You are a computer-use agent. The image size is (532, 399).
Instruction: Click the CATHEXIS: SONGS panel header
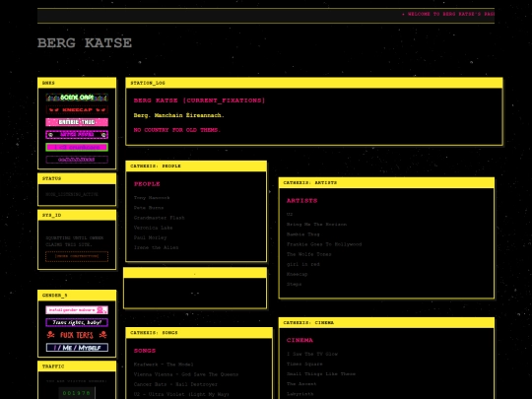click(199, 333)
